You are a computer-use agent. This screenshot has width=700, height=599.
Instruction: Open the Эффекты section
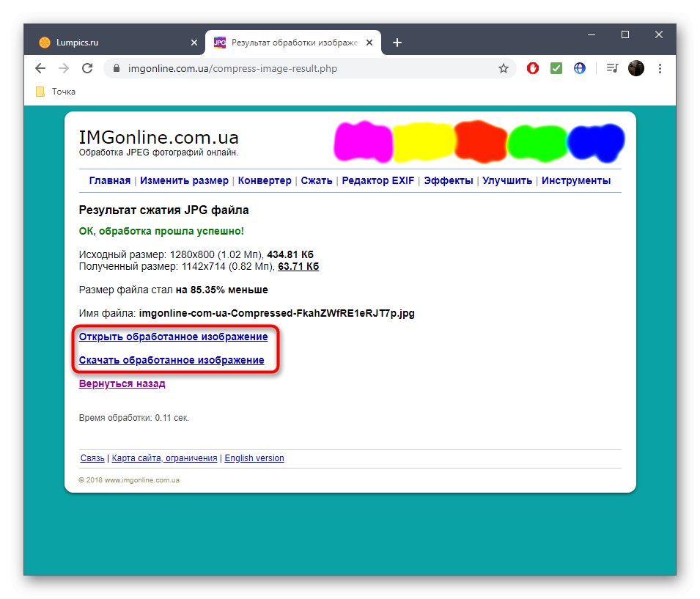point(449,180)
